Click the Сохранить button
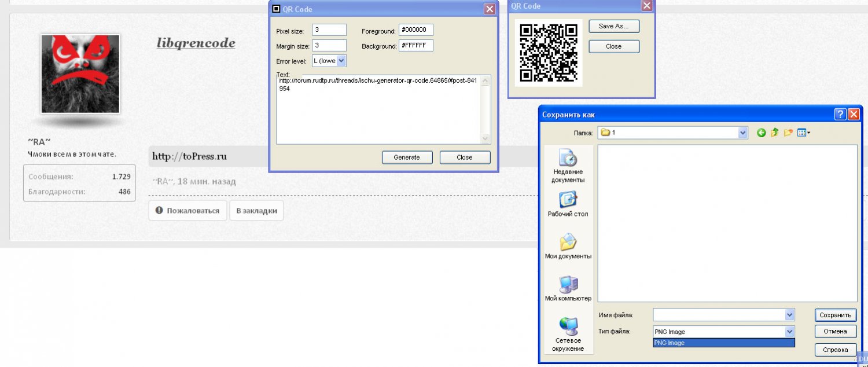This screenshot has width=868, height=367. (836, 315)
